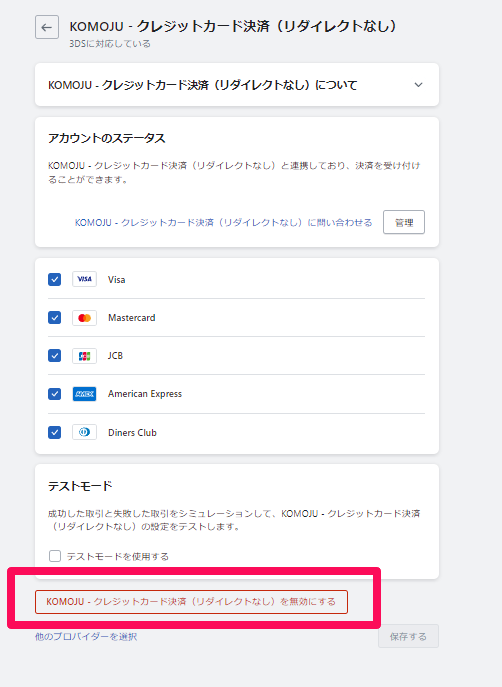Viewport: 502px width, 687px height.
Task: Uncheck the Diners Club checkbox
Action: coord(55,432)
